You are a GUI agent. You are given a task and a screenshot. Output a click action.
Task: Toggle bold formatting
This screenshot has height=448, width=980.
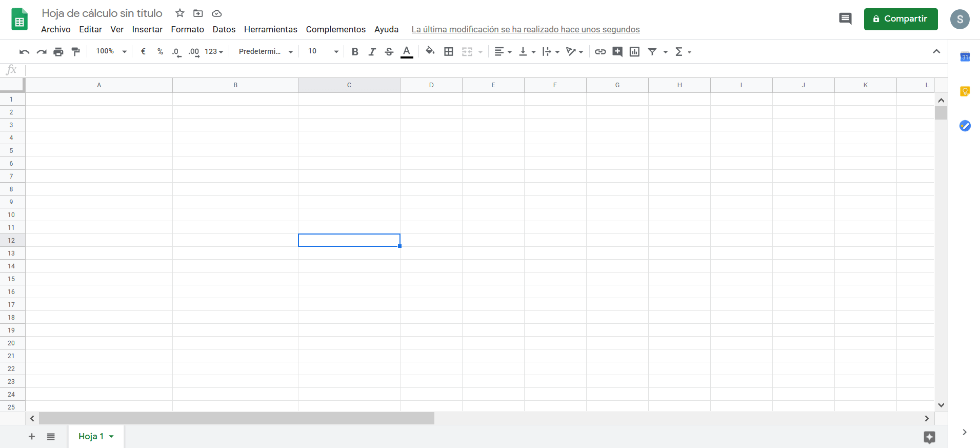coord(355,52)
